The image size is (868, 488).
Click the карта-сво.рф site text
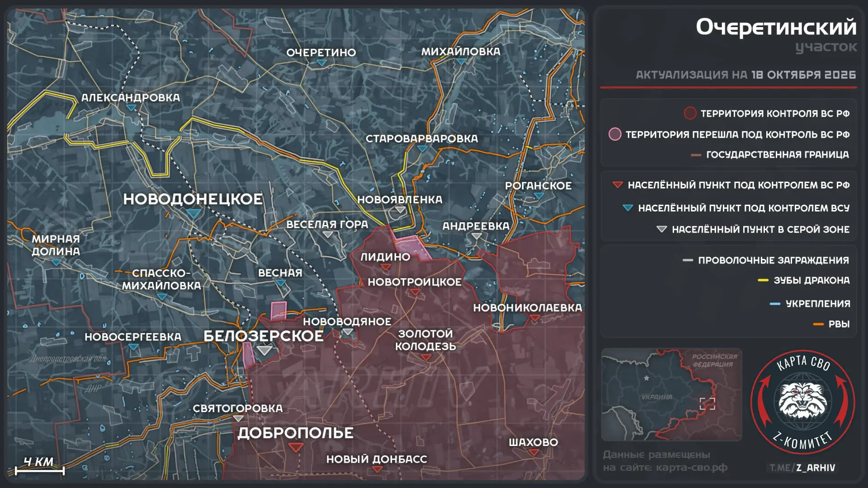click(x=692, y=468)
